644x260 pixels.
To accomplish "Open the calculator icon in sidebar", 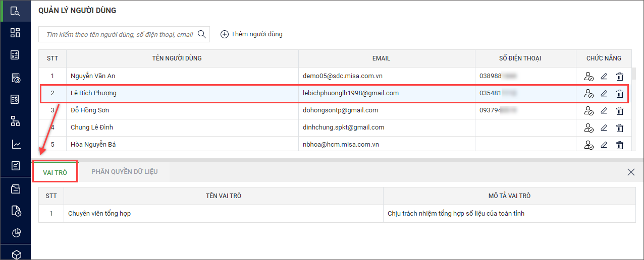I will [x=15, y=55].
